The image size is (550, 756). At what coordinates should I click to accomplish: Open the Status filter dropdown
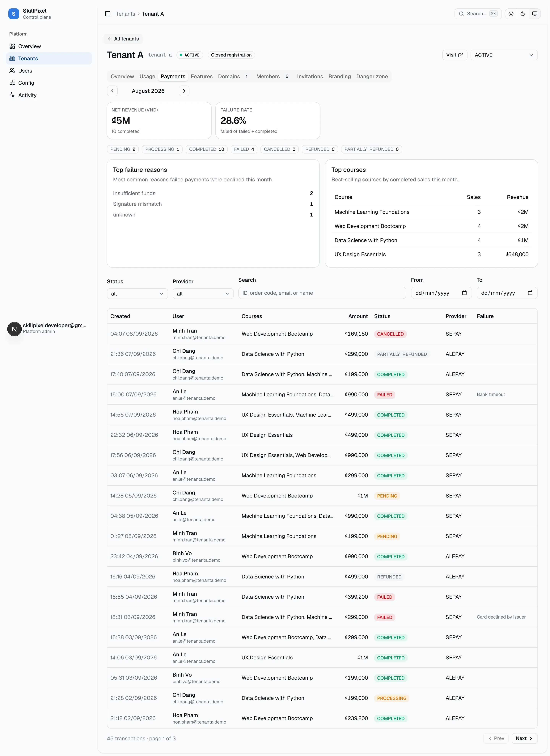coord(137,294)
